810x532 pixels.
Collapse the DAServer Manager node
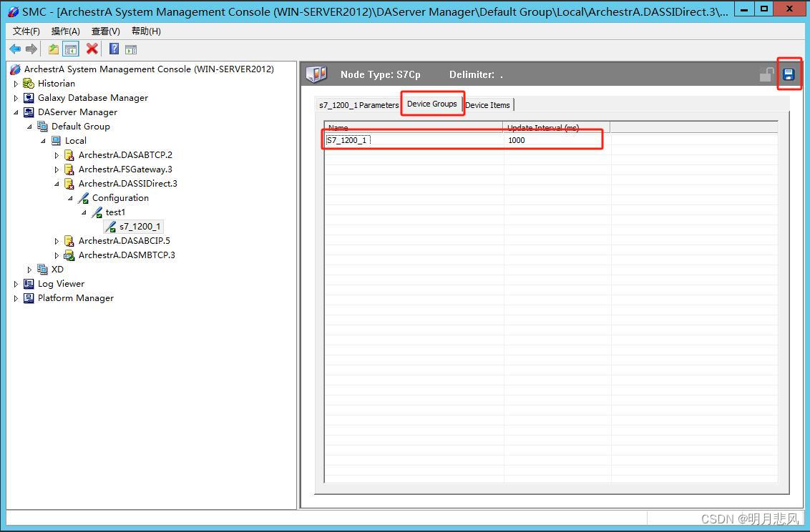tap(16, 112)
